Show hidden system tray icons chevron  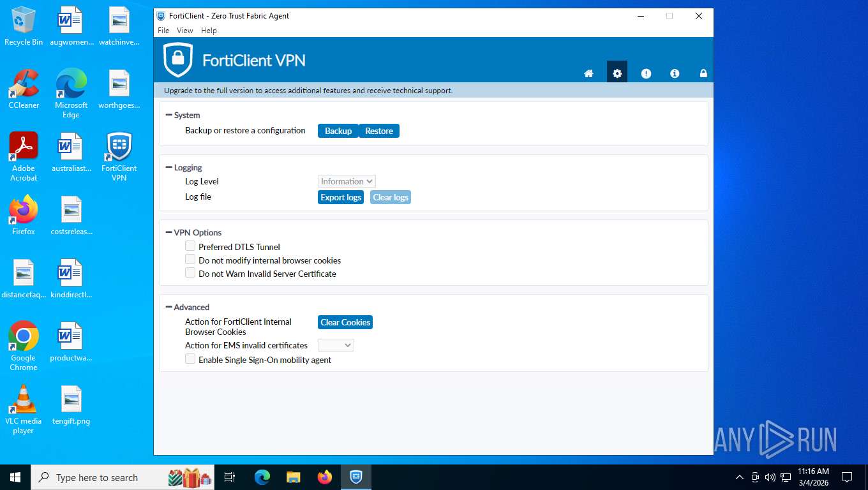point(740,477)
